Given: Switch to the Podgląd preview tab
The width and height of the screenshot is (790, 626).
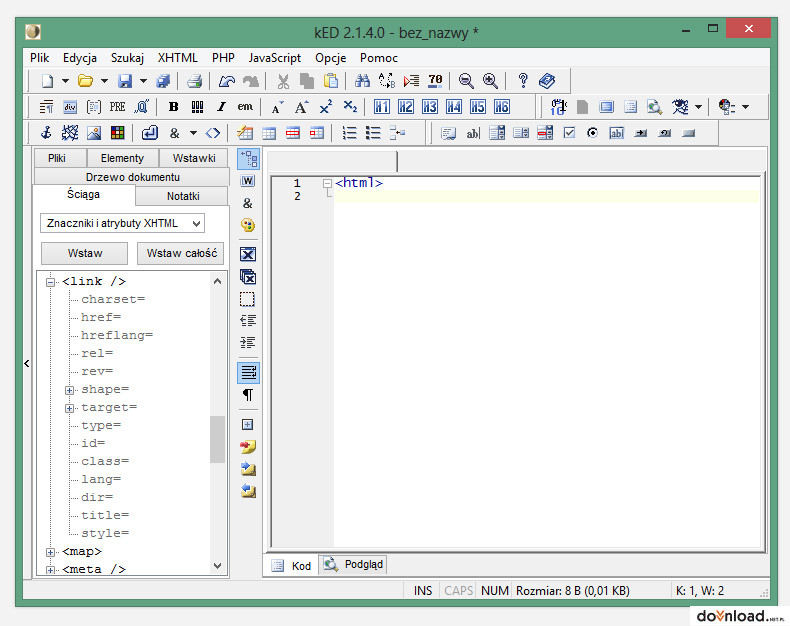Looking at the screenshot, I should (x=353, y=565).
